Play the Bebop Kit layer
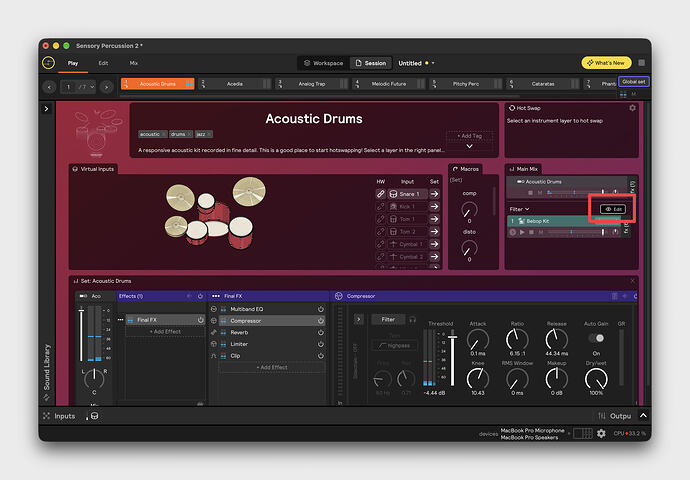The width and height of the screenshot is (690, 480). 522,232
